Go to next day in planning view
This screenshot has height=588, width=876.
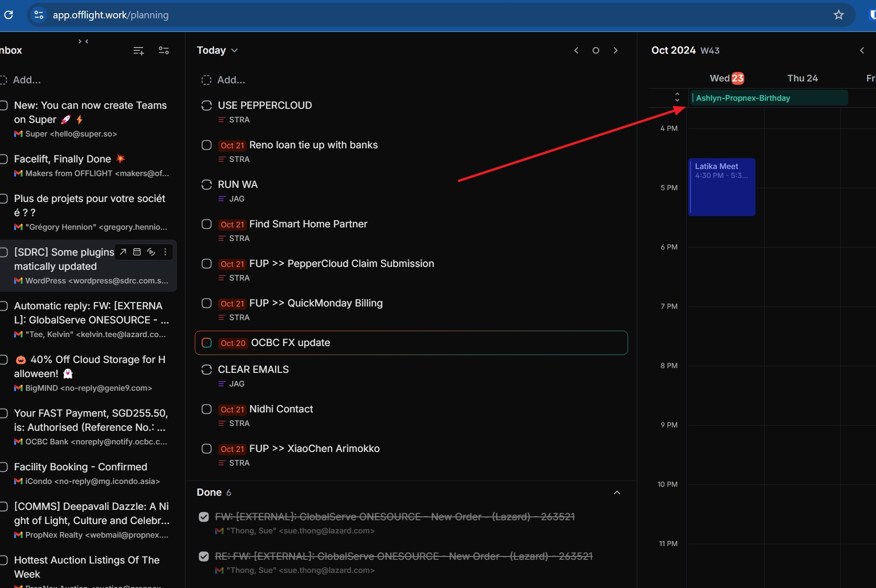click(615, 50)
